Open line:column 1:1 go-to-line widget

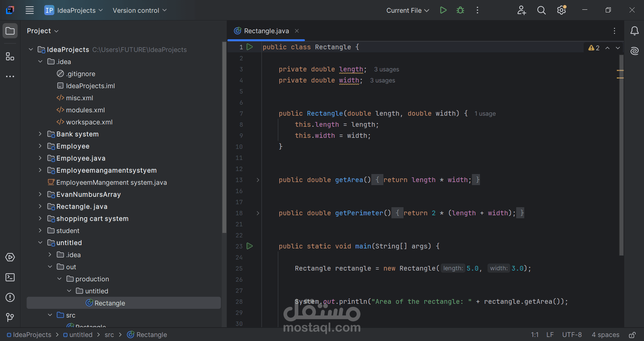[535, 335]
